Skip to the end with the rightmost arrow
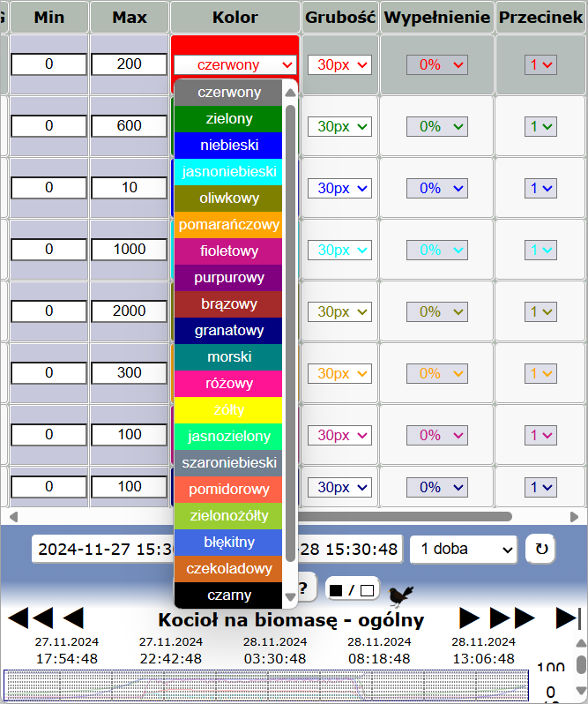The image size is (588, 704). click(x=569, y=618)
